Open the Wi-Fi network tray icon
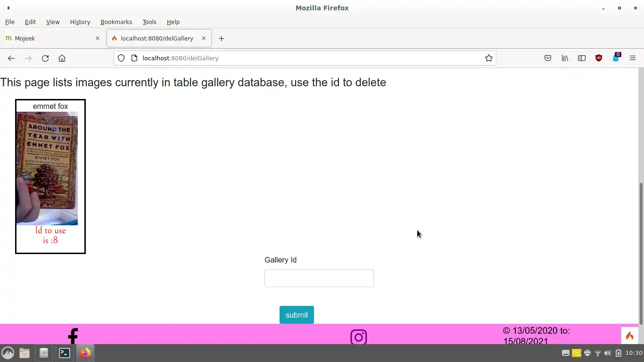 point(597,353)
